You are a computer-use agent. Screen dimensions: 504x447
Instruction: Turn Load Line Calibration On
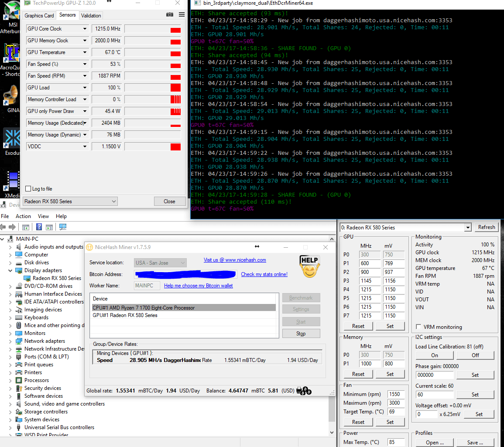point(434,355)
